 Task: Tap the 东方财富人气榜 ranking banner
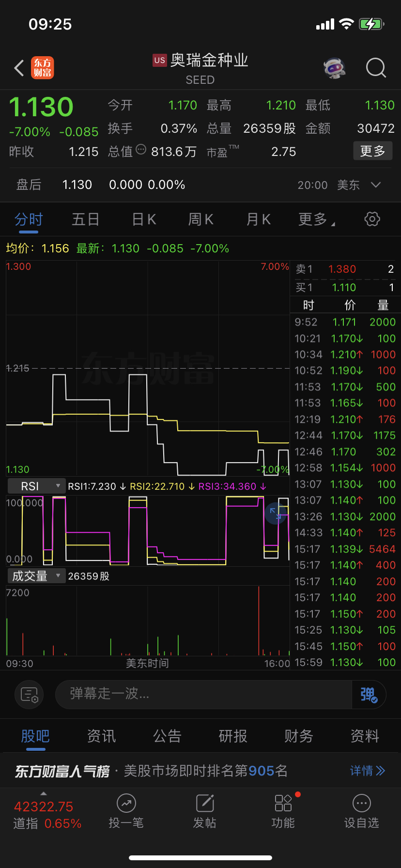pos(200,771)
